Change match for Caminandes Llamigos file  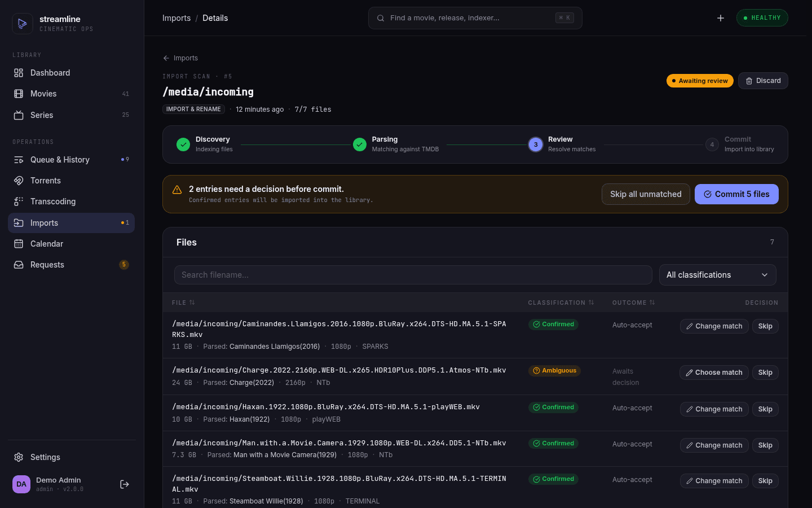(714, 326)
